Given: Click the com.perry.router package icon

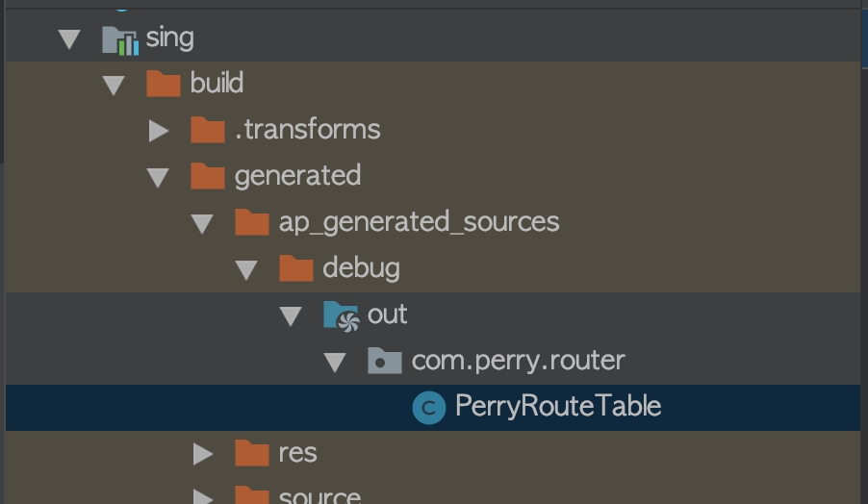Looking at the screenshot, I should point(385,361).
